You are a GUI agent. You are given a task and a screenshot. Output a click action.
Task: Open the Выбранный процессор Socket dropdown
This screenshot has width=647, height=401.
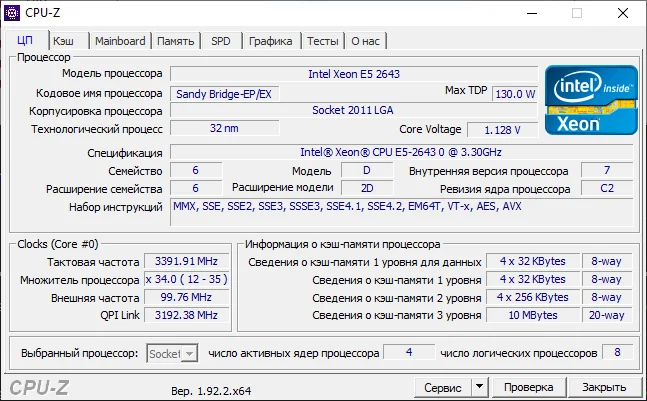[172, 354]
